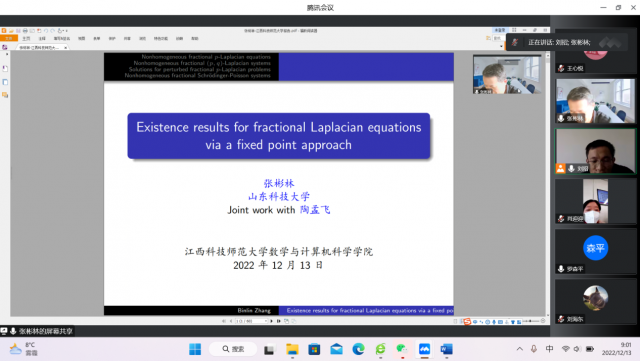The height and width of the screenshot is (361, 640).
Task: Expand the page number dropdown
Action: (266, 321)
